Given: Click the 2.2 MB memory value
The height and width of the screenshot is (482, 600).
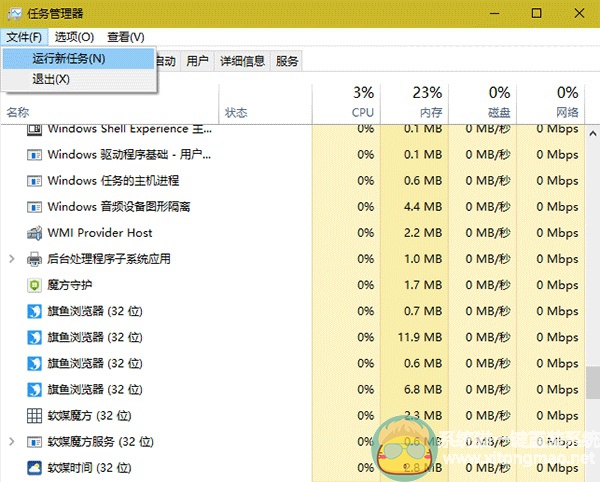Looking at the screenshot, I should point(423,233).
